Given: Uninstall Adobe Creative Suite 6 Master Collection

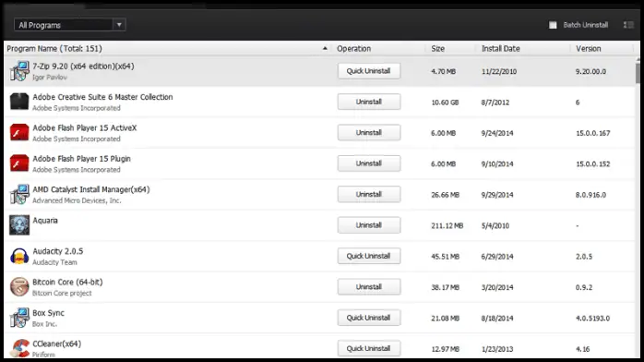Looking at the screenshot, I should [x=369, y=102].
